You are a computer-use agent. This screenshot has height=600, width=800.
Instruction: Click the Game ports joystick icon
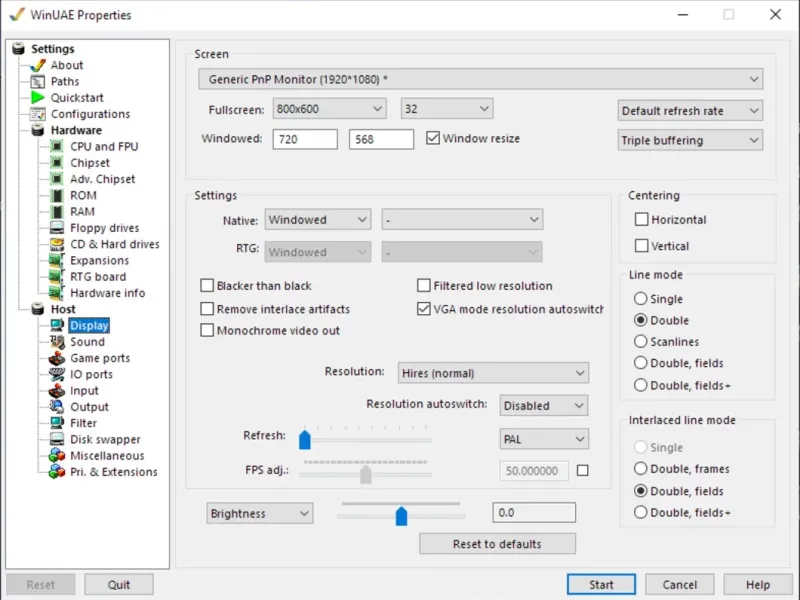click(x=57, y=358)
